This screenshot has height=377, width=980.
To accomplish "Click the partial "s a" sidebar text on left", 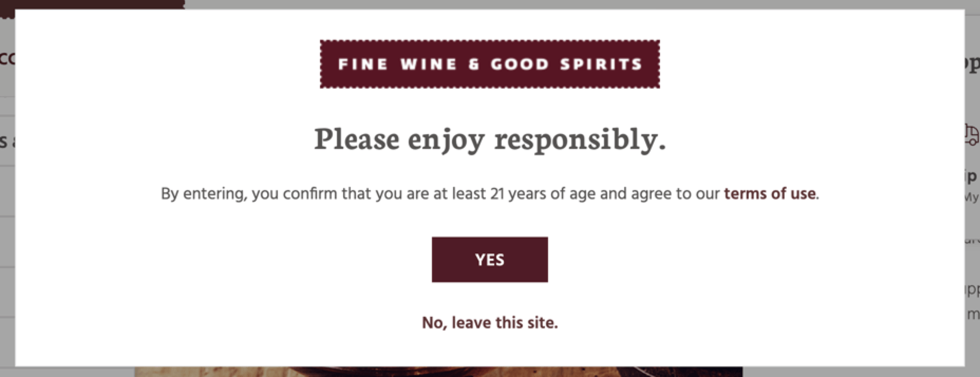I will point(6,139).
